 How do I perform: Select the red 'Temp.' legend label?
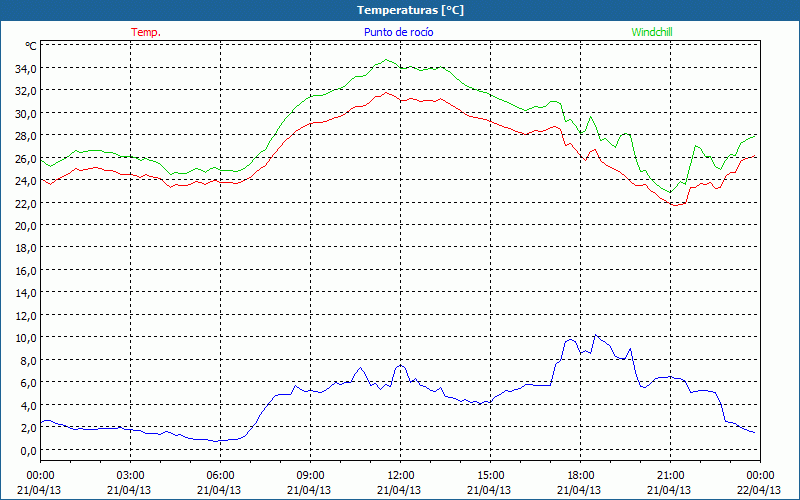tap(146, 32)
